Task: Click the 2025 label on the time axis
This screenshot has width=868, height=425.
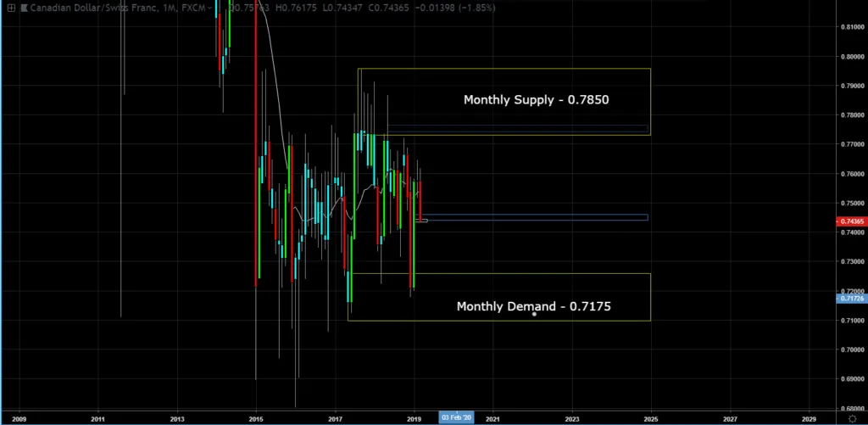Action: (651, 418)
